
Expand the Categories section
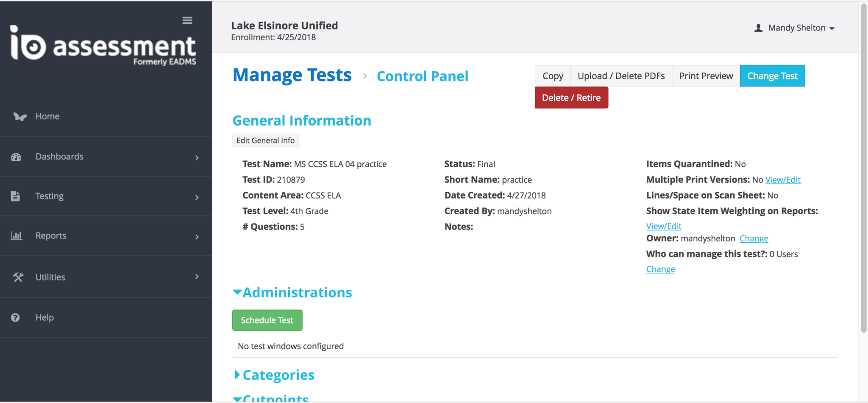237,375
